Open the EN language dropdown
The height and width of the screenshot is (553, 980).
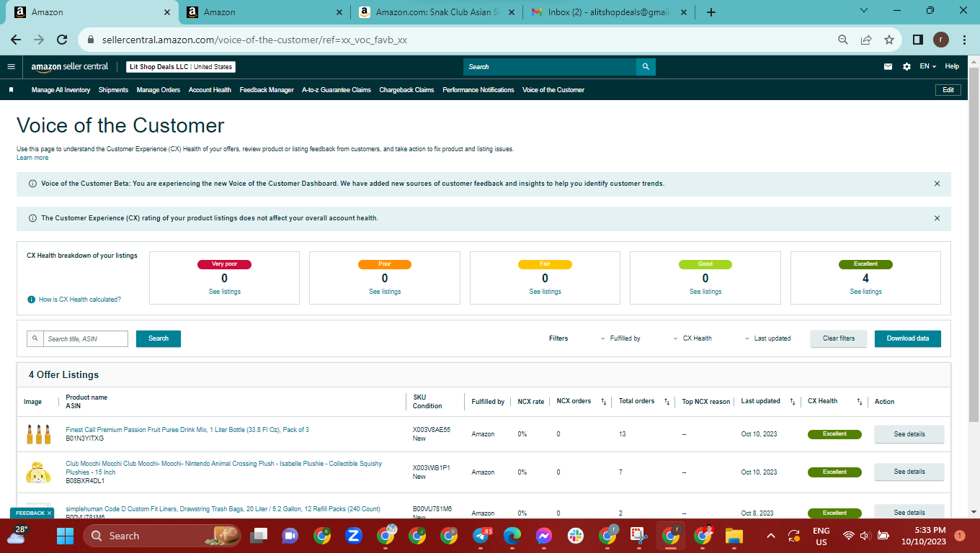tap(927, 67)
